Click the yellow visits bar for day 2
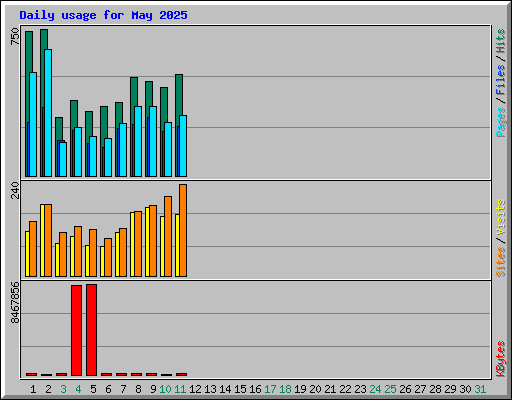The width and height of the screenshot is (512, 400). coord(42,240)
